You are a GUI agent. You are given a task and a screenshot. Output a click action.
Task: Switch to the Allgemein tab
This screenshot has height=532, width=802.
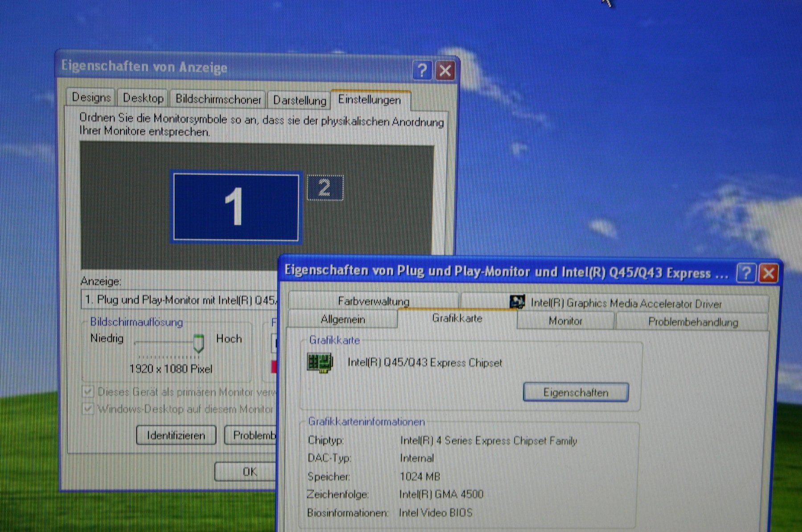click(x=343, y=319)
